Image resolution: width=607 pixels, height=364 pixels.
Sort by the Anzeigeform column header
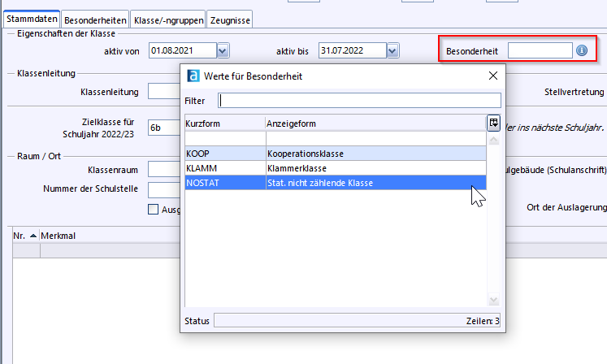click(374, 123)
